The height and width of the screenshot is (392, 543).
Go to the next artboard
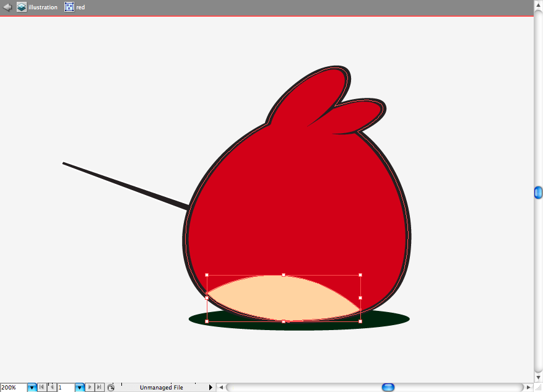(90, 387)
